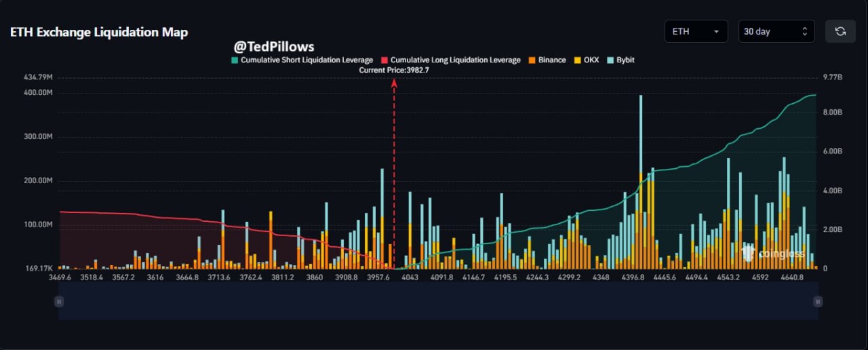The image size is (868, 350).
Task: Toggle Cumulative Short Liquidation Leverage legend series
Action: click(x=302, y=60)
